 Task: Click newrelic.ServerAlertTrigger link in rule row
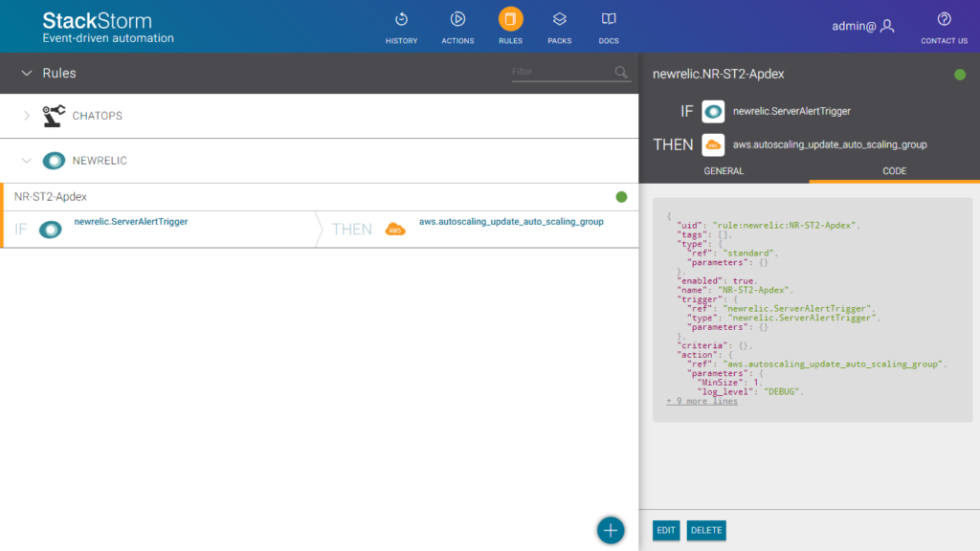(130, 222)
